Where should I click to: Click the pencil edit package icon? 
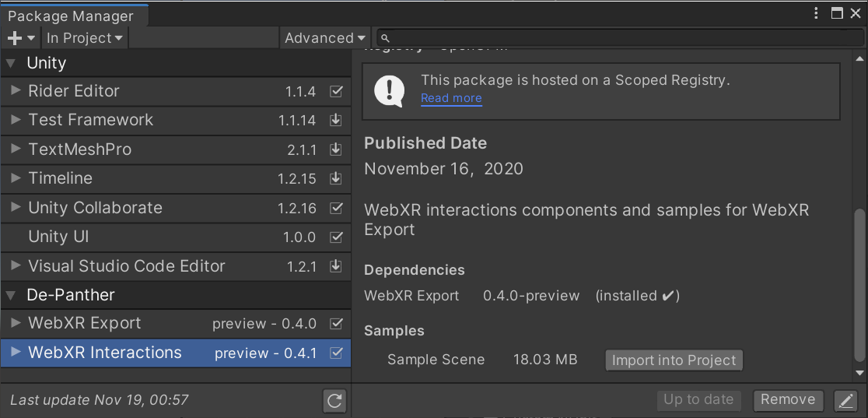(x=845, y=400)
